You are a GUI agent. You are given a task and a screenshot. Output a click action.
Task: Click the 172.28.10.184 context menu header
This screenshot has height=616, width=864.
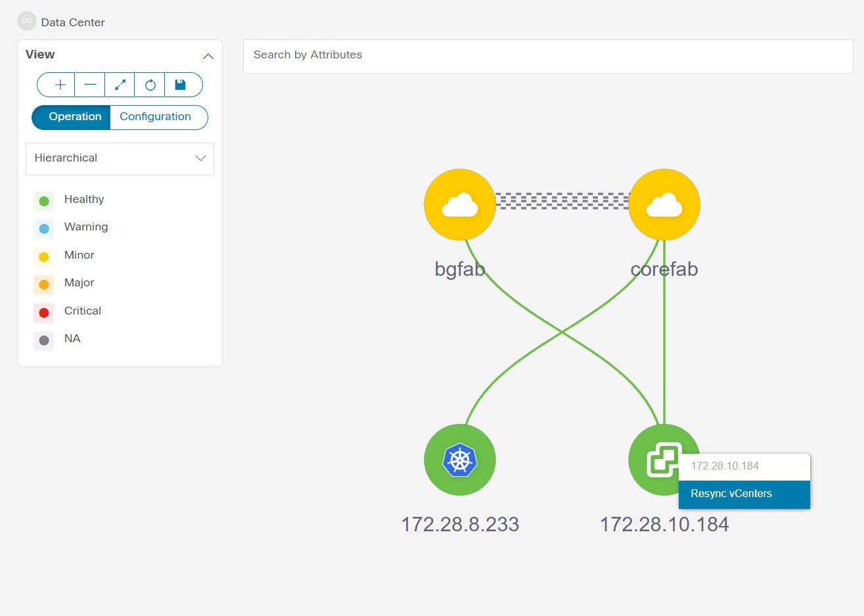744,467
